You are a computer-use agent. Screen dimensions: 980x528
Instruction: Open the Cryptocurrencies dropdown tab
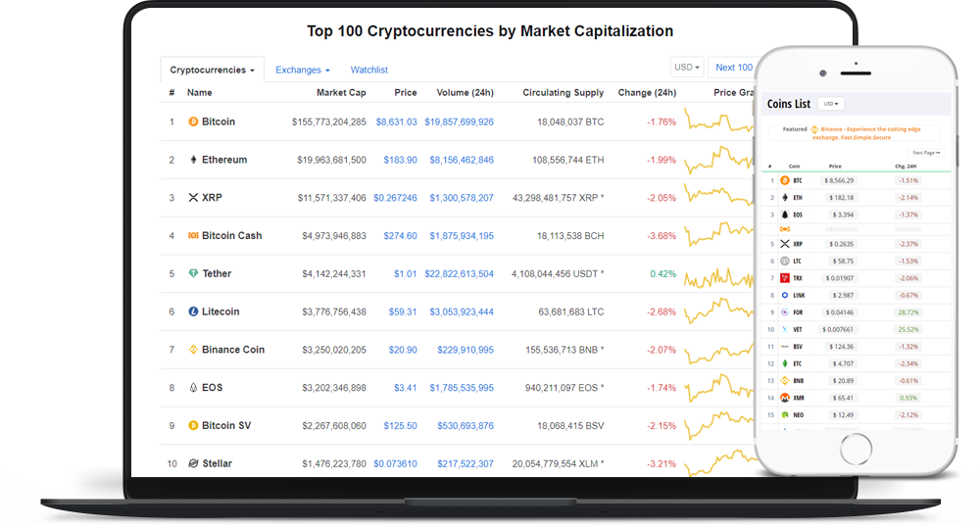coord(212,71)
